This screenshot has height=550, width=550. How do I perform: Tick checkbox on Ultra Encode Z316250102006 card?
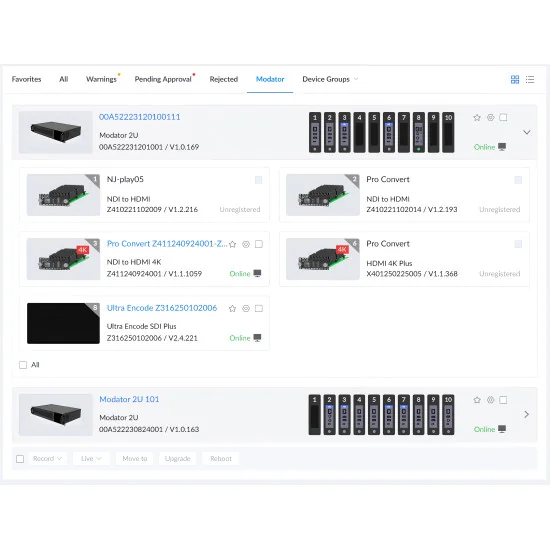tap(259, 308)
